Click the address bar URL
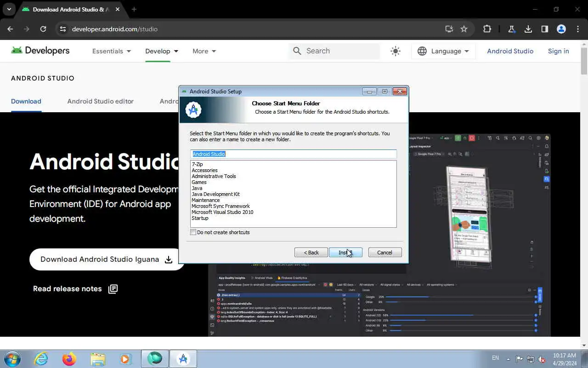The width and height of the screenshot is (588, 368). point(115,29)
